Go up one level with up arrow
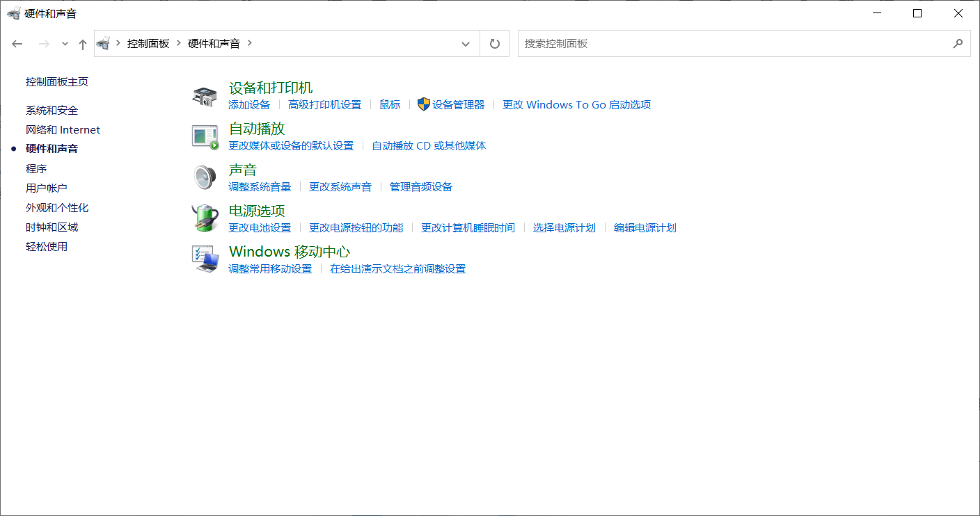 point(83,44)
